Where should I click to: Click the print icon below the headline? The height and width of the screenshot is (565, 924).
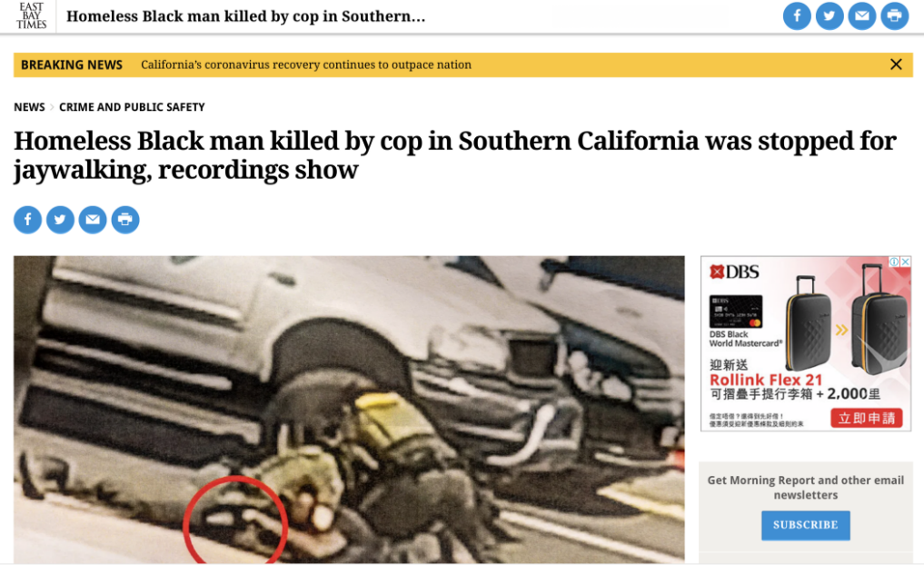point(125,220)
